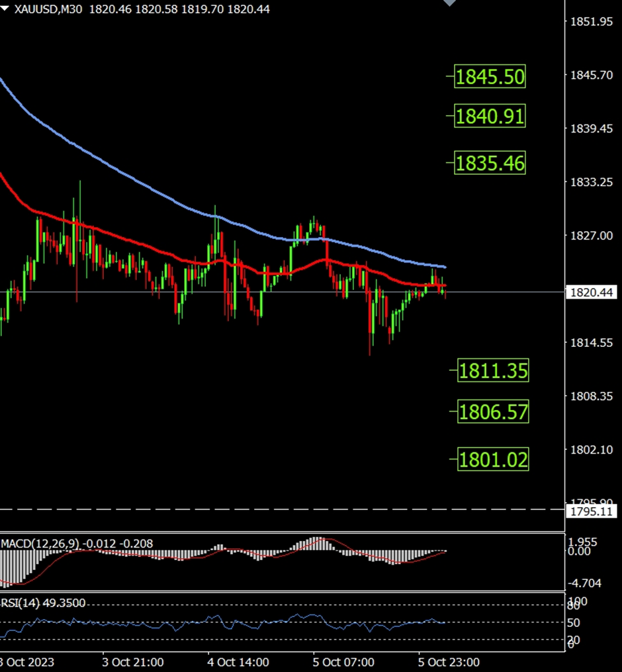Screen dimensions: 622x672
Task: Select the 1801.02 price level label
Action: (x=493, y=459)
